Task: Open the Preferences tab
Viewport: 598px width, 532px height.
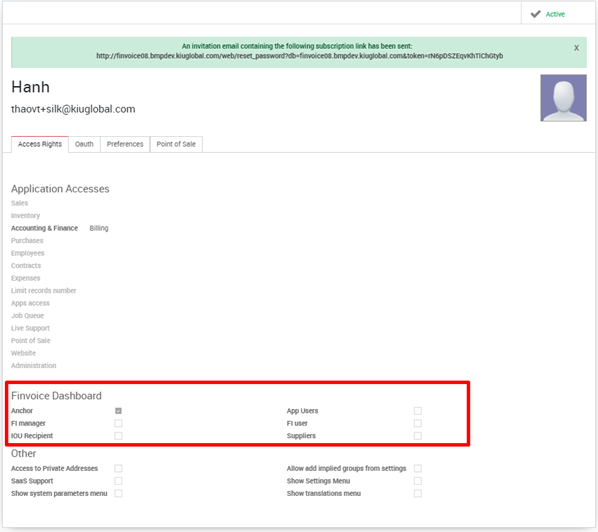Action: pos(125,144)
